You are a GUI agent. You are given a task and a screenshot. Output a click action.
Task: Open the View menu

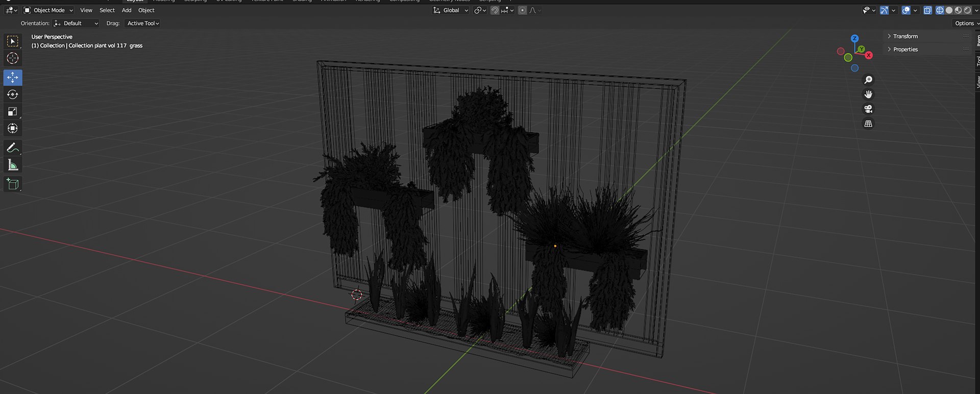tap(86, 10)
